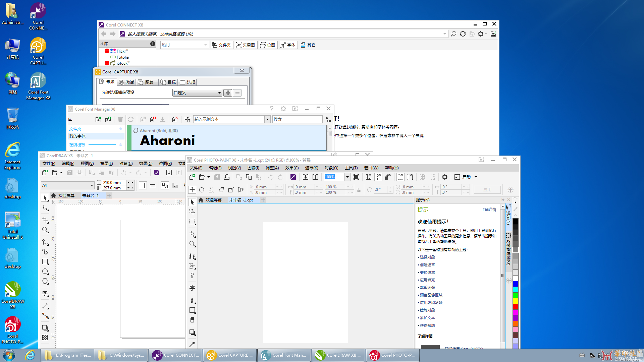Image resolution: width=644 pixels, height=362 pixels.
Task: Select the Polygon tool in CorelDRAW toolbox
Action: [x=45, y=281]
